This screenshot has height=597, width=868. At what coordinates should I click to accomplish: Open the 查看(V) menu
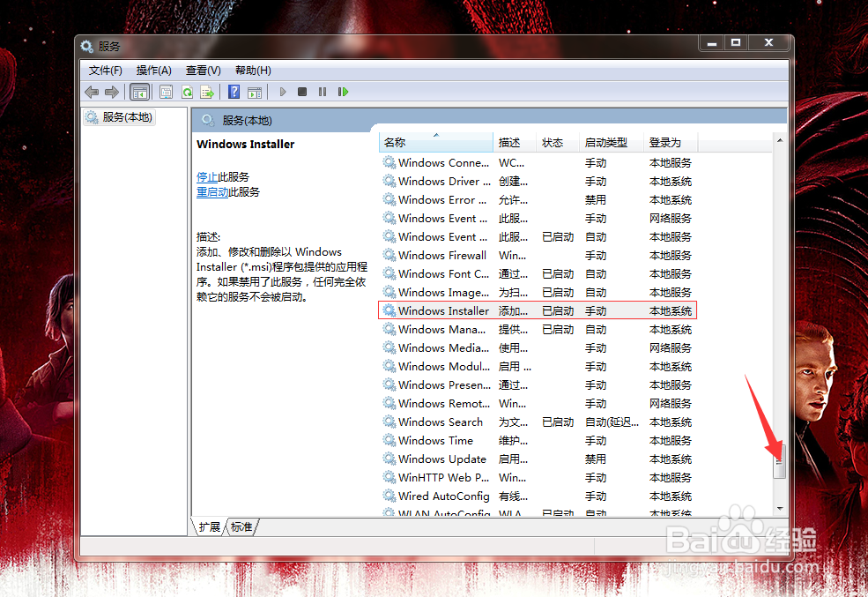click(204, 71)
